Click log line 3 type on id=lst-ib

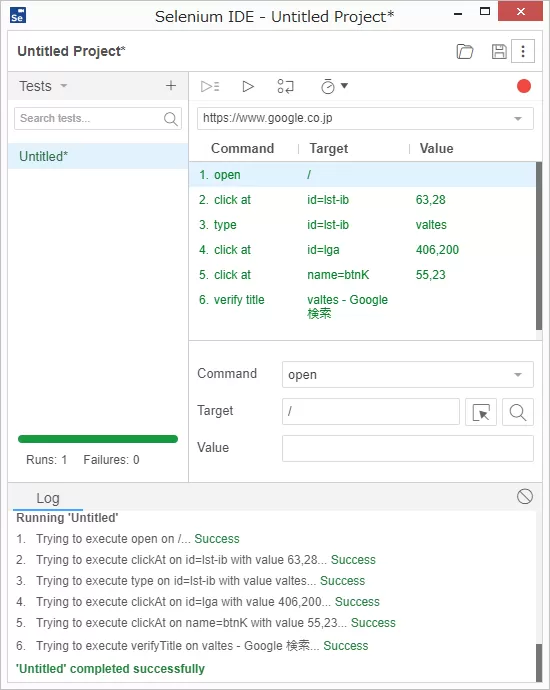[x=190, y=581]
